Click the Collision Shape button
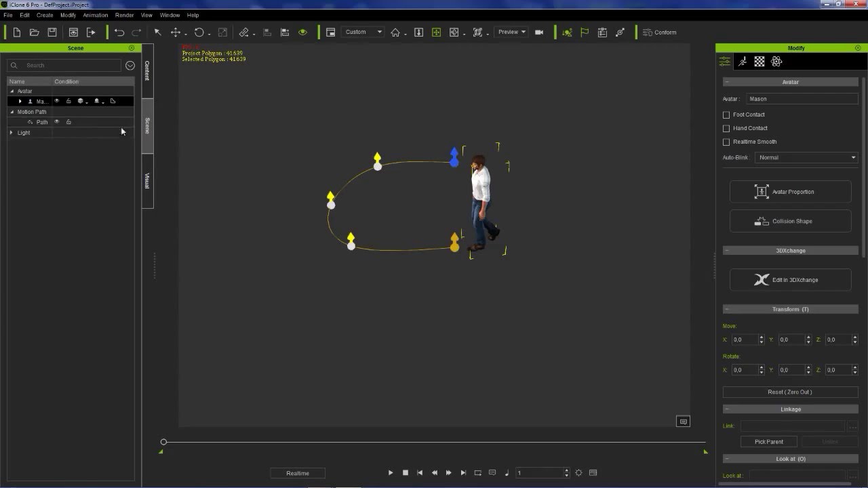 click(790, 221)
